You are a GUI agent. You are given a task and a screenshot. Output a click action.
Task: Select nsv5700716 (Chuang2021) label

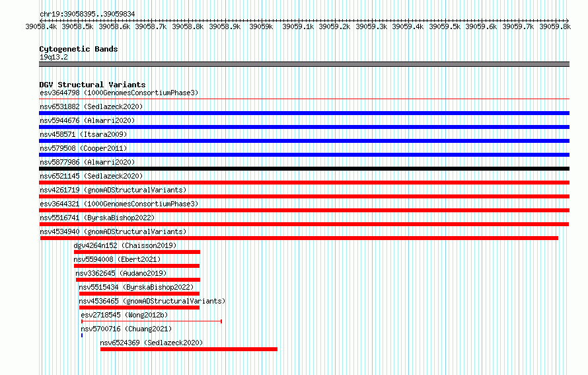[x=126, y=329]
